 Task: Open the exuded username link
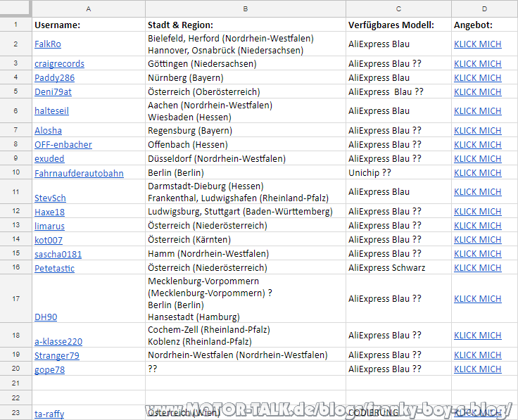(49, 159)
